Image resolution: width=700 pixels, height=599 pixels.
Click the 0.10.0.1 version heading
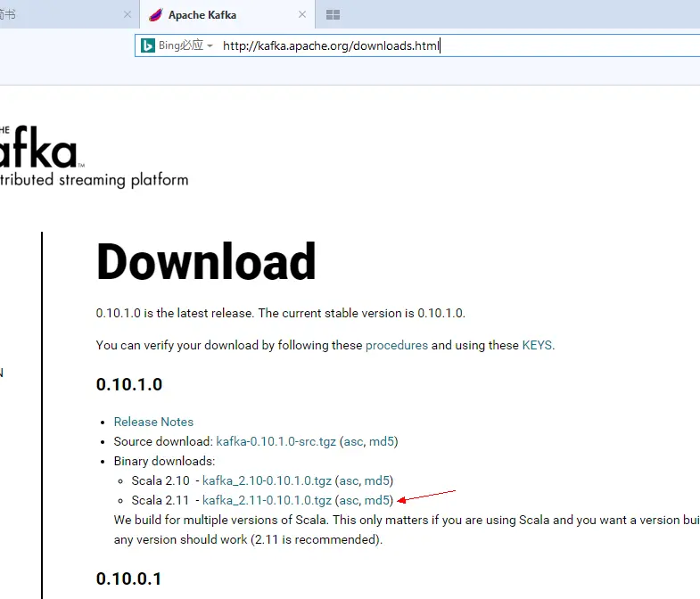pos(128,578)
